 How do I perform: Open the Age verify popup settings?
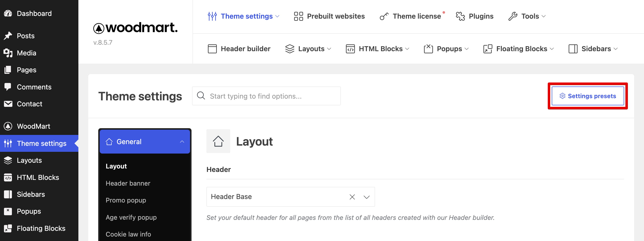131,217
